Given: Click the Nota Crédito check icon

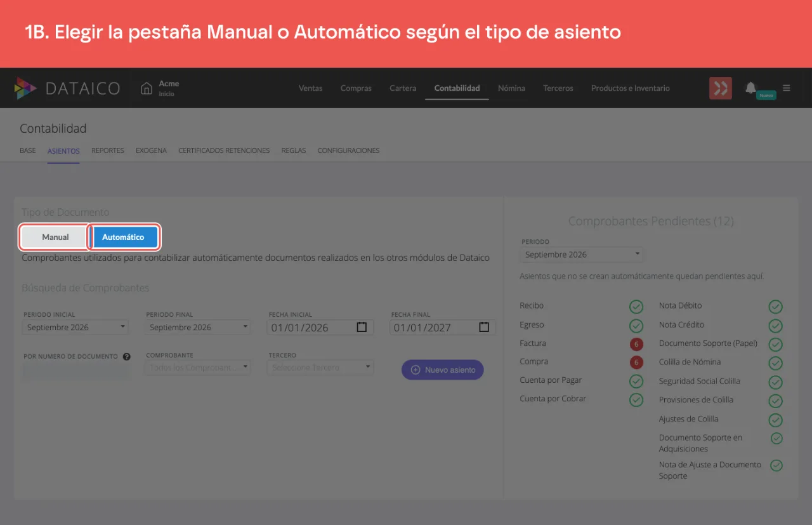Looking at the screenshot, I should (775, 326).
